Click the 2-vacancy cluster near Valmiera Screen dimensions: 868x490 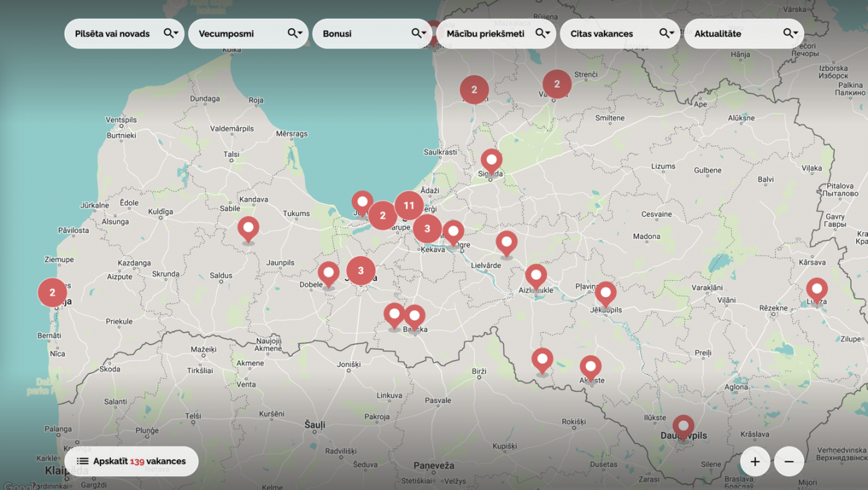click(557, 84)
